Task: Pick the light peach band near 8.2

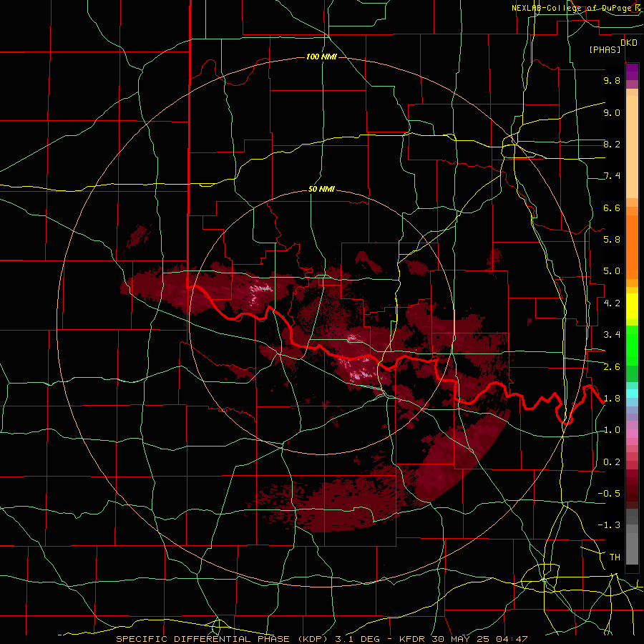Action: click(x=632, y=147)
